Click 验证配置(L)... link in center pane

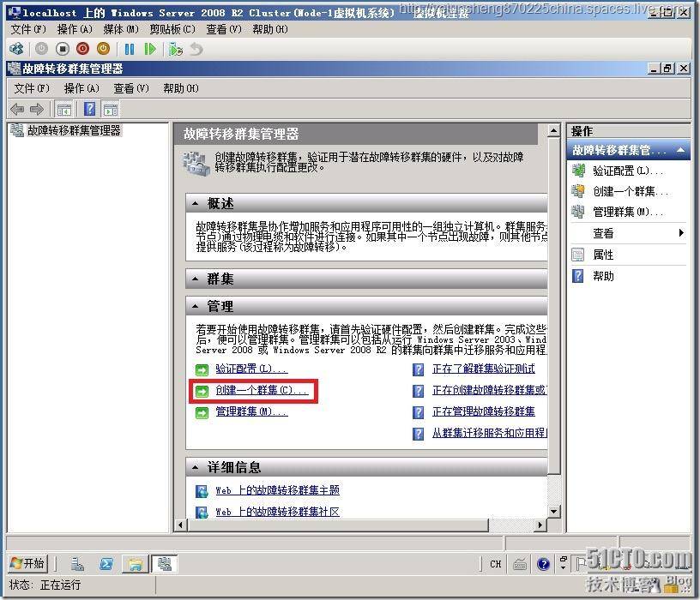point(252,369)
